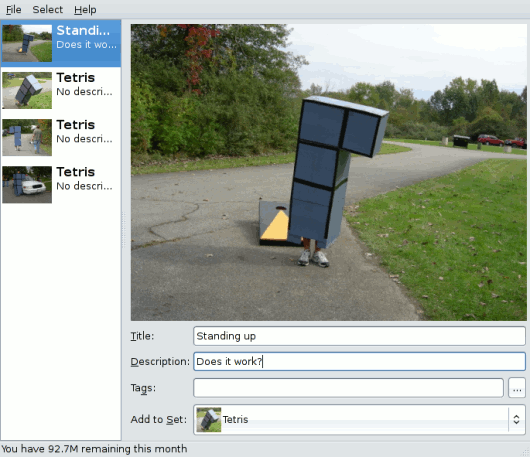Select the Tetris thumbnail with white car
This screenshot has width=530, height=457.
click(x=27, y=185)
